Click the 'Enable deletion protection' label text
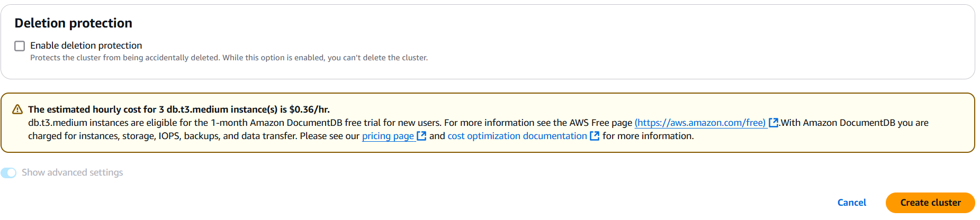 pos(86,45)
